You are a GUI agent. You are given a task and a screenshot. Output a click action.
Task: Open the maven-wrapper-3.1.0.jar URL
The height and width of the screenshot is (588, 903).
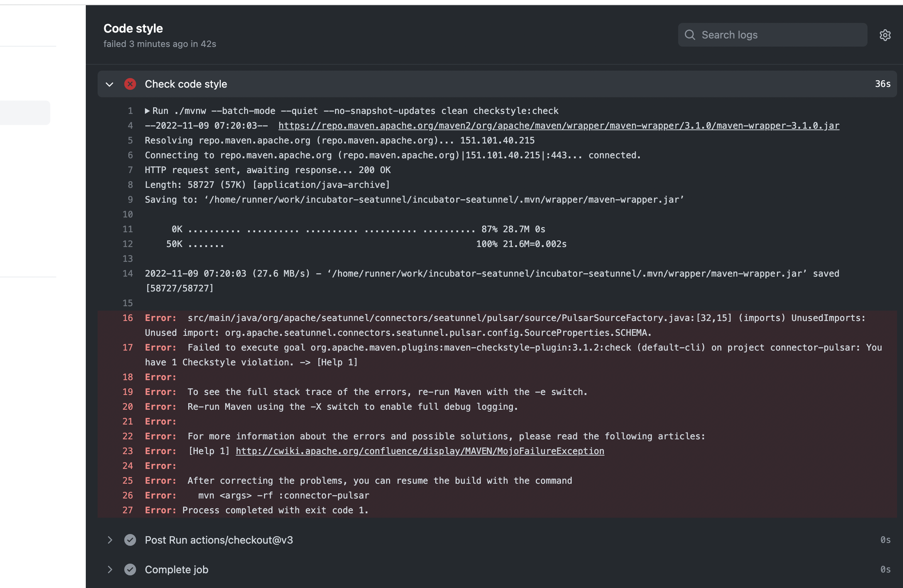point(558,126)
